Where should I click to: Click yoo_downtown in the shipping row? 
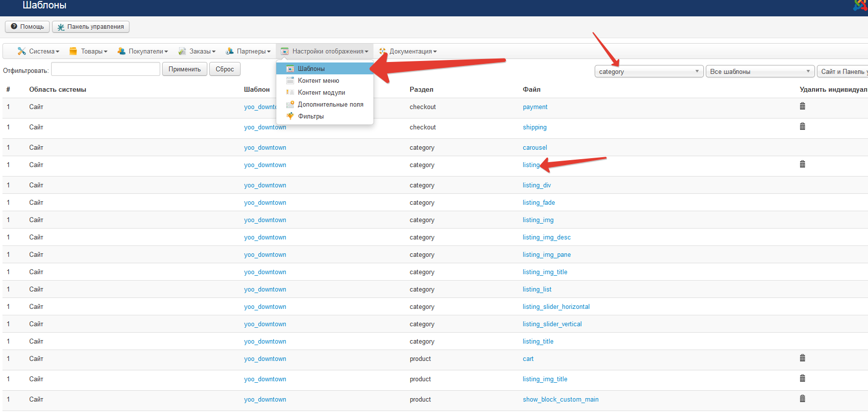[x=265, y=127]
